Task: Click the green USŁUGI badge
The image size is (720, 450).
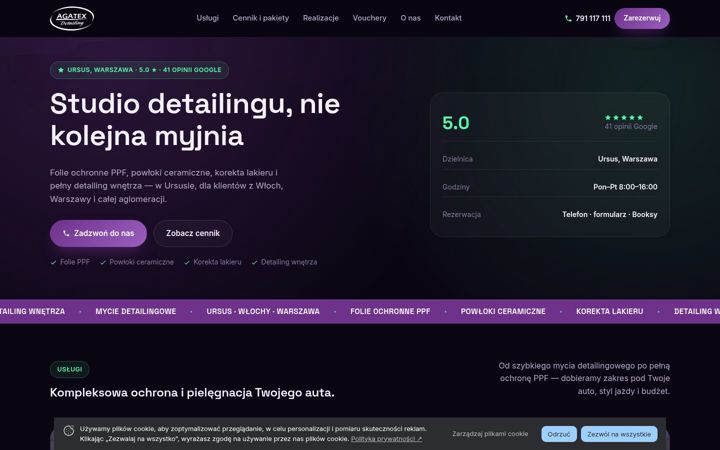Action: pos(70,369)
